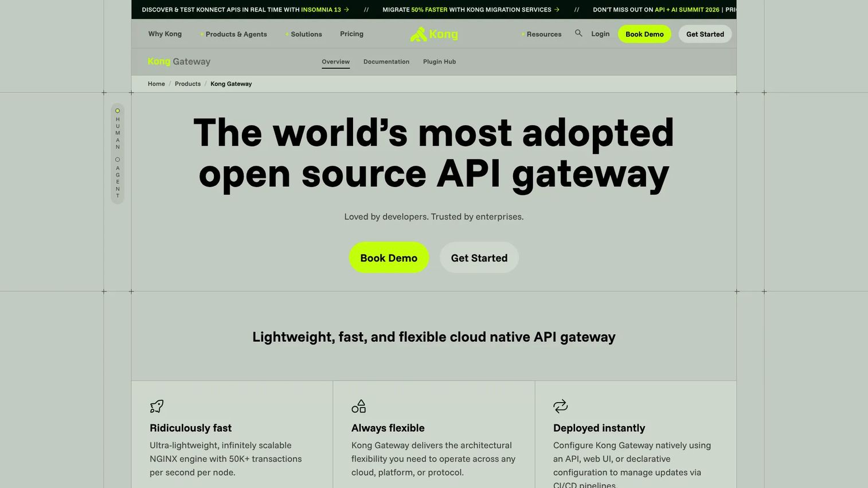868x488 pixels.
Task: Open the Why Kong menu item
Action: (165, 34)
